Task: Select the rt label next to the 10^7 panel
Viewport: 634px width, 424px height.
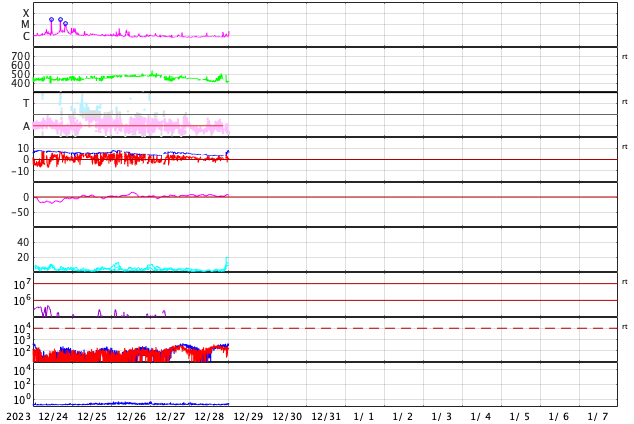Action: pyautogui.click(x=625, y=281)
